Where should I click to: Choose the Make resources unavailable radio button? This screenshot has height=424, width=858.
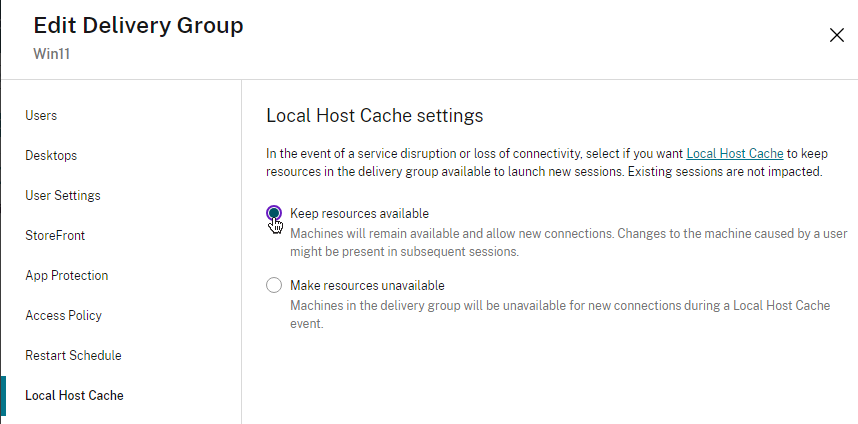coord(274,285)
